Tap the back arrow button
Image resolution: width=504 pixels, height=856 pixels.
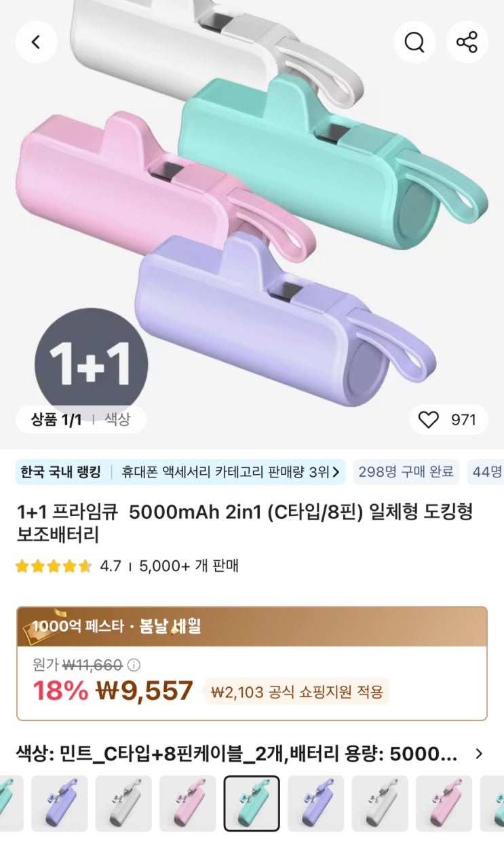click(x=36, y=42)
